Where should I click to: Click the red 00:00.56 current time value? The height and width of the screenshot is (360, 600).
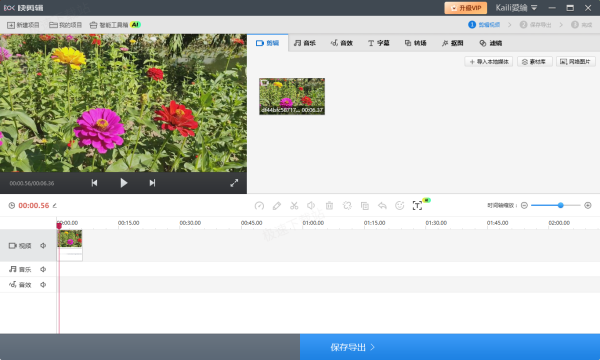pos(34,206)
